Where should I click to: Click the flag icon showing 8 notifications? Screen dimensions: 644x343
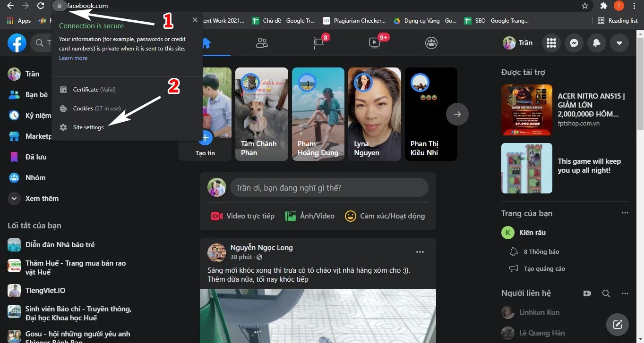pyautogui.click(x=318, y=43)
